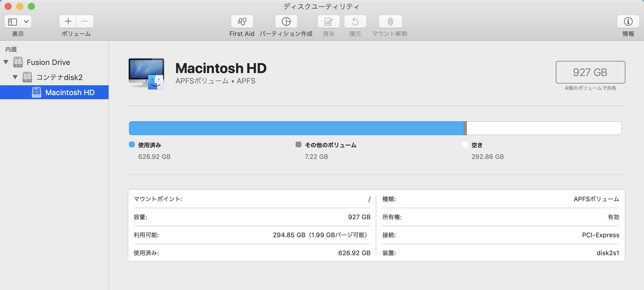Click the restore (復元) toolbar icon
The image size is (644, 290).
click(355, 21)
